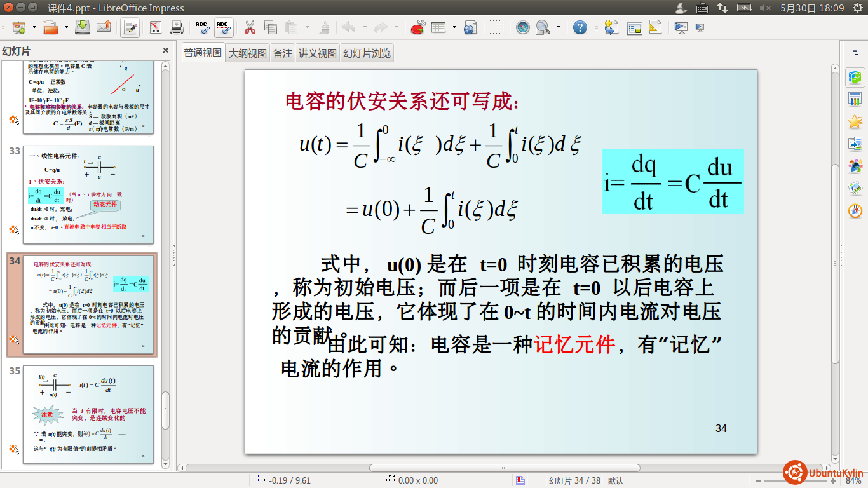Viewport: 868px width, 488px height.
Task: Click the Cut scissors icon
Action: coord(250,28)
